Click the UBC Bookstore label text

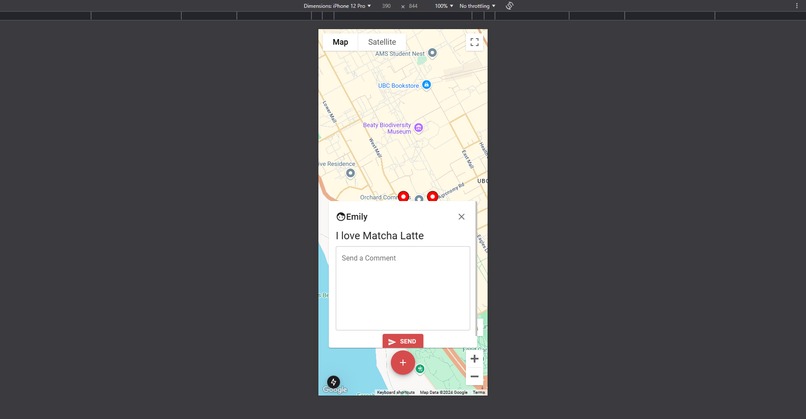(x=398, y=86)
